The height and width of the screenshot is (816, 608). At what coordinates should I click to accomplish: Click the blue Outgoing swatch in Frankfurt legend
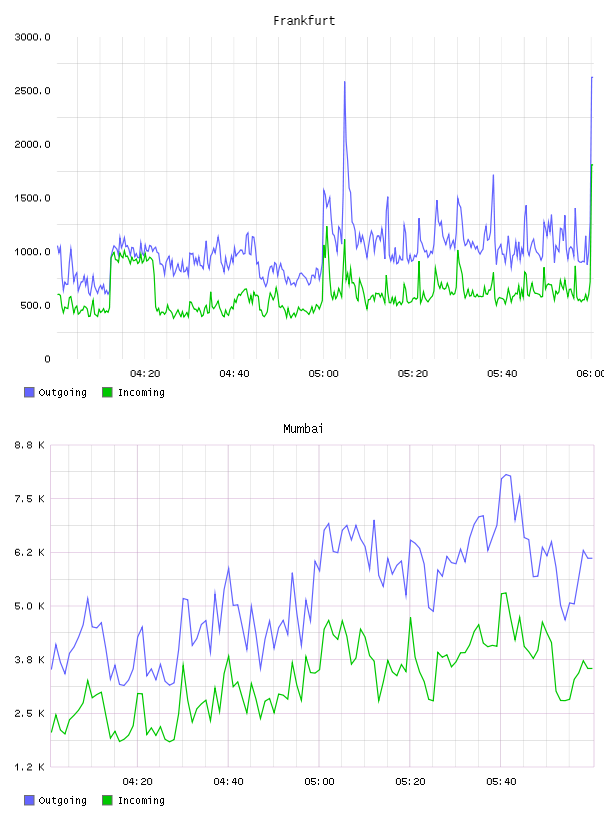click(29, 392)
